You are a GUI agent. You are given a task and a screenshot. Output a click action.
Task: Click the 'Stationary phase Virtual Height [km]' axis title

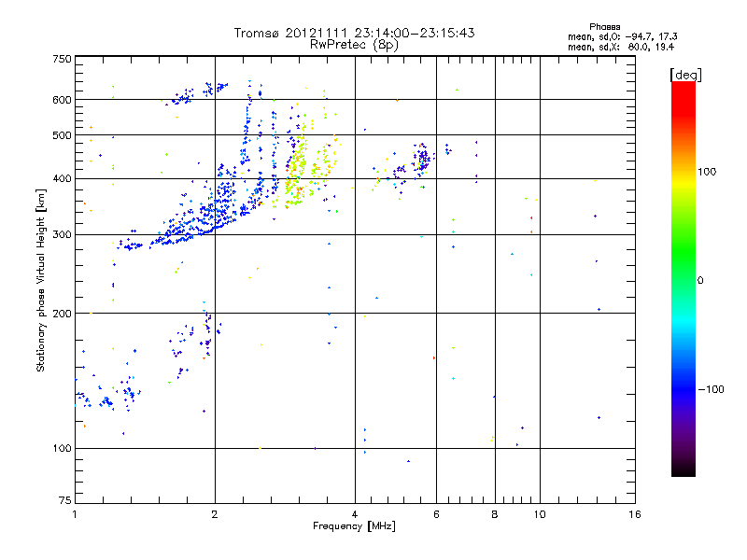click(x=41, y=280)
